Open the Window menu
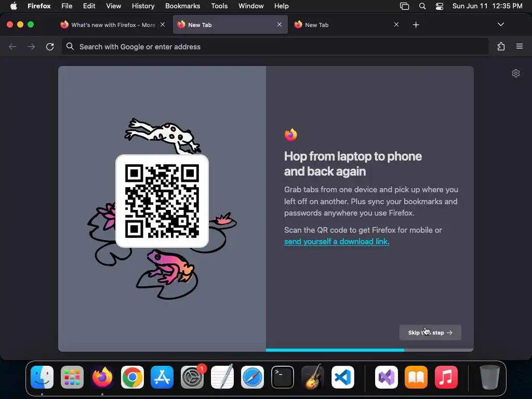Viewport: 532px width, 399px height. tap(251, 6)
